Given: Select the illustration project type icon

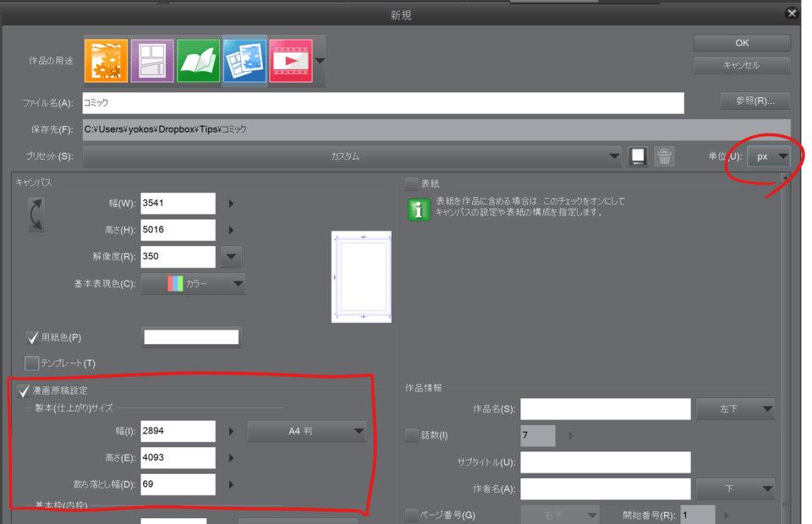Looking at the screenshot, I should [106, 60].
